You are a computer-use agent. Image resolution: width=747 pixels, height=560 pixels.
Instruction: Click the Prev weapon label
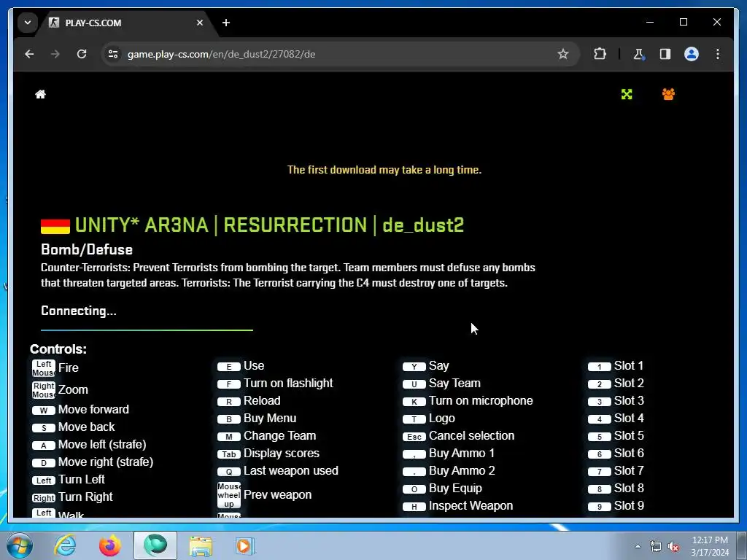pos(277,495)
